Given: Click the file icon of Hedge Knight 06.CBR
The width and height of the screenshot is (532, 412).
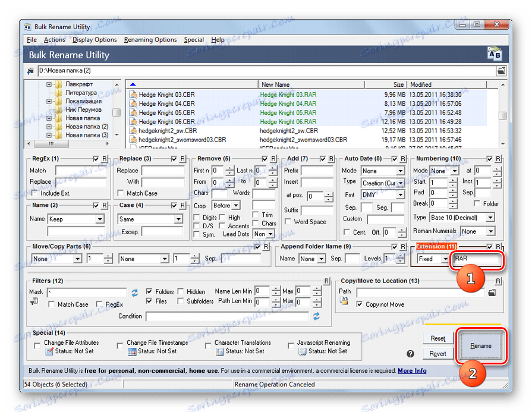Looking at the screenshot, I should pyautogui.click(x=133, y=121).
